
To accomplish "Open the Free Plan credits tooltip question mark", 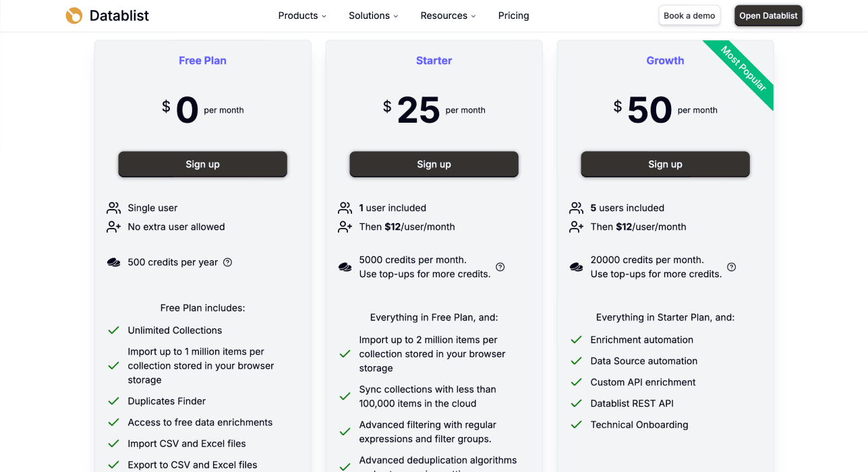I will [x=227, y=262].
